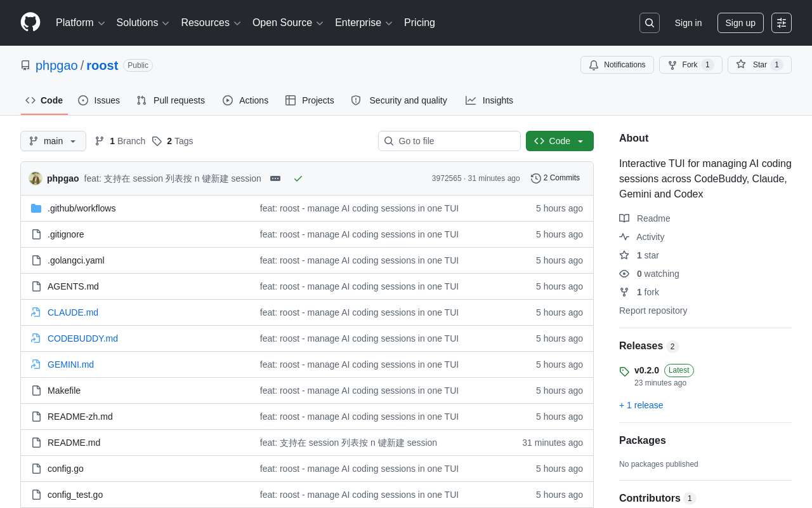Switch to the Pull requests tab
The width and height of the screenshot is (812, 508).
(x=171, y=100)
